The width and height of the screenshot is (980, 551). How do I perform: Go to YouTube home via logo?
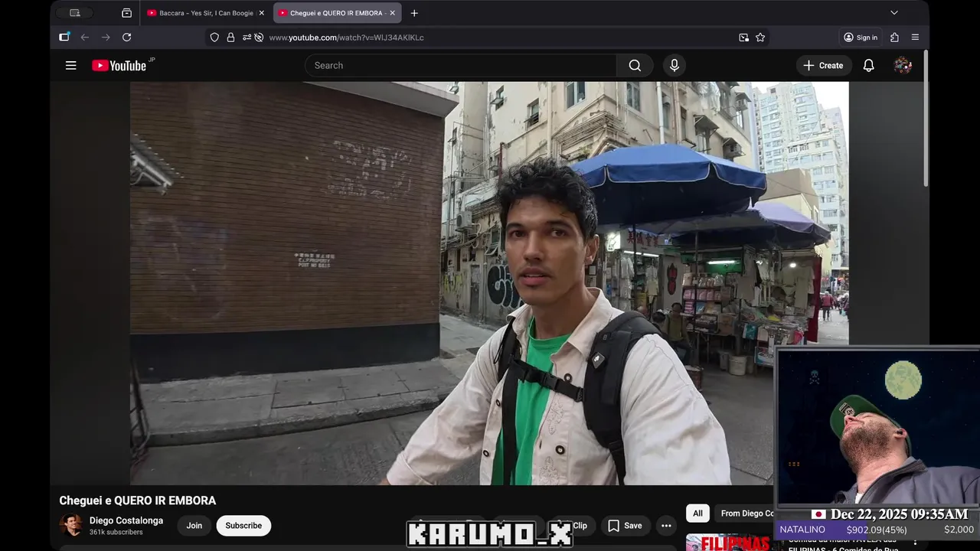119,66
